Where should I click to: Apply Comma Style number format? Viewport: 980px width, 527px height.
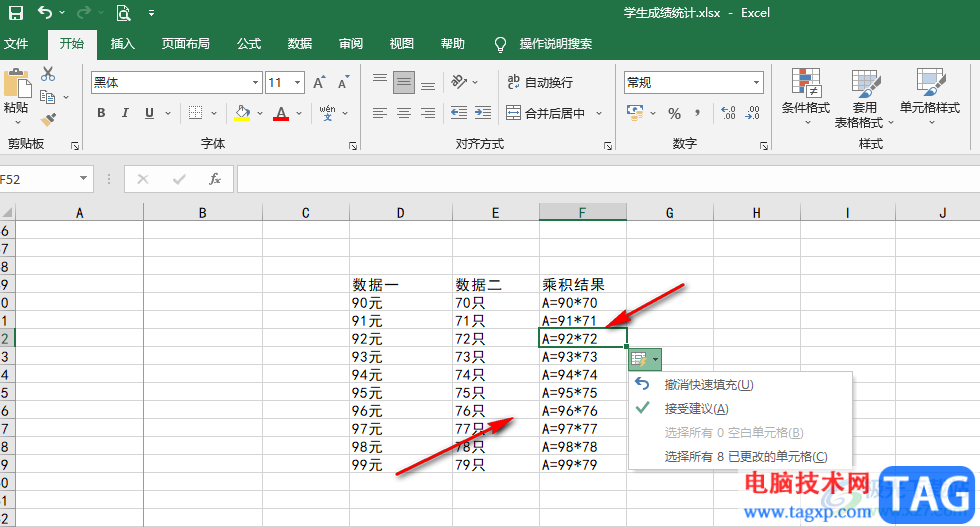(x=698, y=113)
